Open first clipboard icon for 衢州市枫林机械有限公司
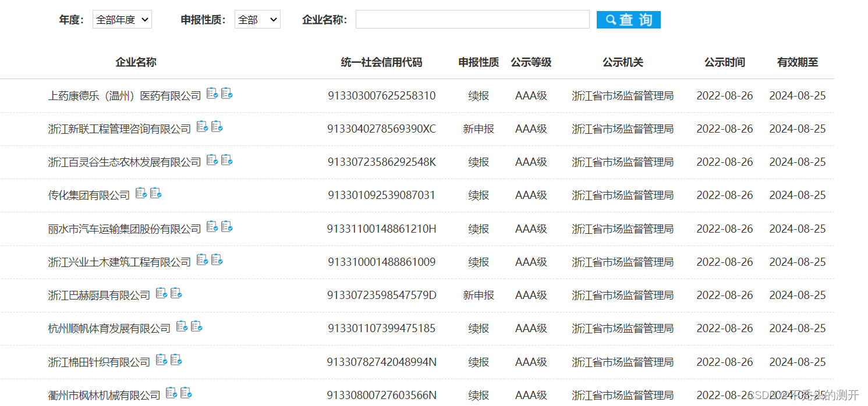 (171, 393)
